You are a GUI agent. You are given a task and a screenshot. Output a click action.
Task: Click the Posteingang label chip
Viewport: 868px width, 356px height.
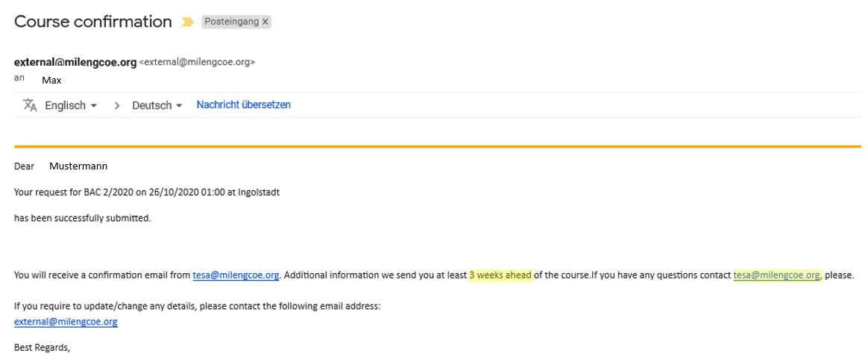(231, 22)
